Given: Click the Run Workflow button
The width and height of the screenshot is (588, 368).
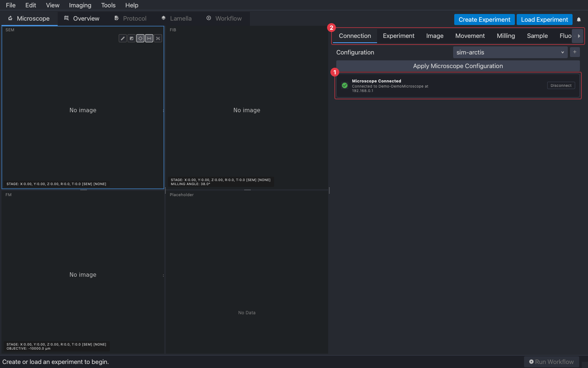Looking at the screenshot, I should point(552,362).
